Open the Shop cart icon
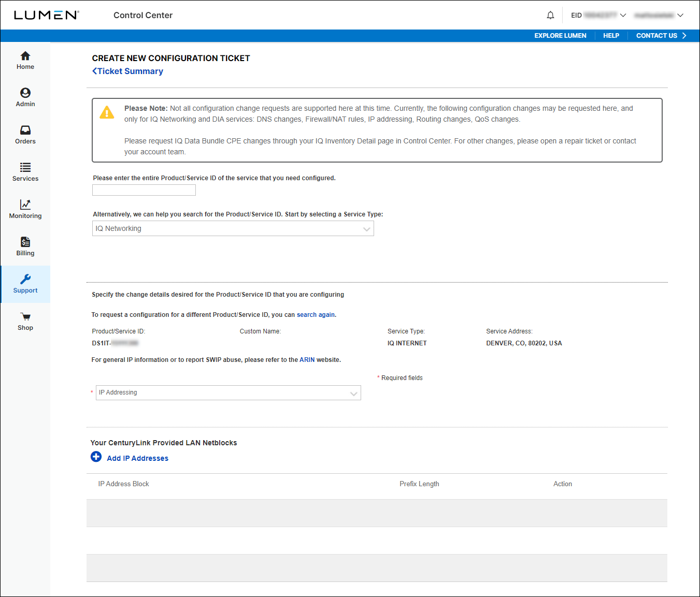Image resolution: width=700 pixels, height=597 pixels. (25, 316)
